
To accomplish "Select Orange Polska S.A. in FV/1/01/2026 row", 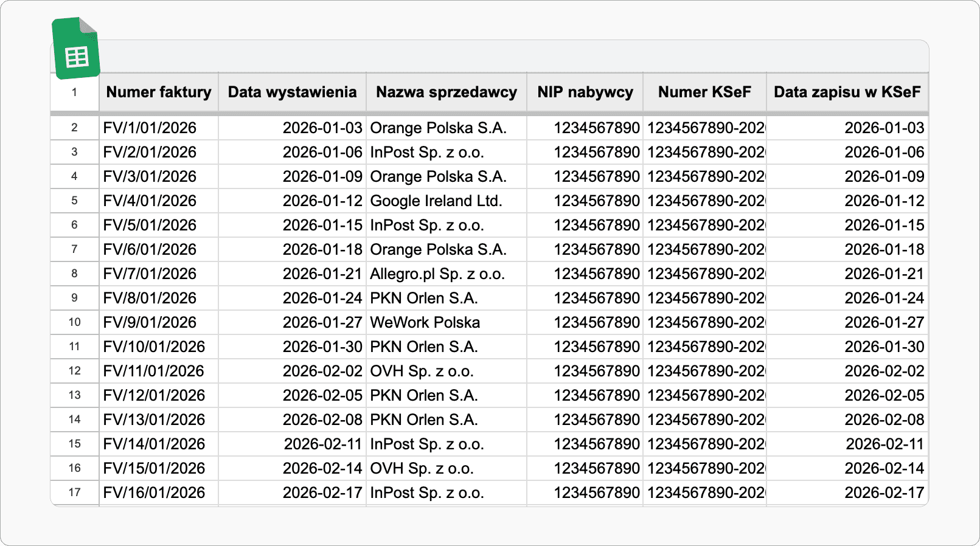I will pyautogui.click(x=447, y=128).
